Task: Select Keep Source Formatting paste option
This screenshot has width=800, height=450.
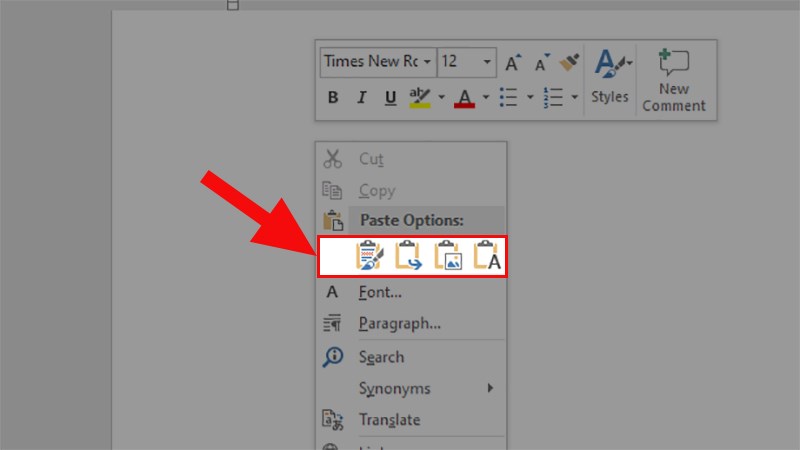Action: 369,255
